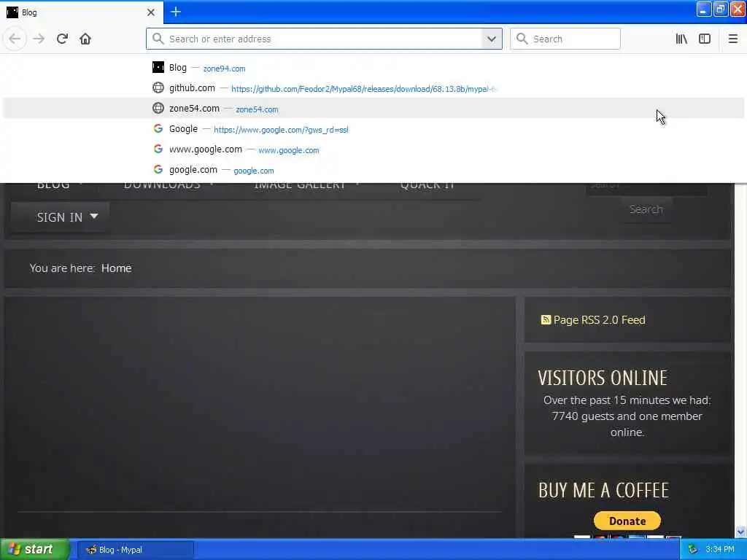747x560 pixels.
Task: Open the Library bookmarks icon
Action: 681,39
